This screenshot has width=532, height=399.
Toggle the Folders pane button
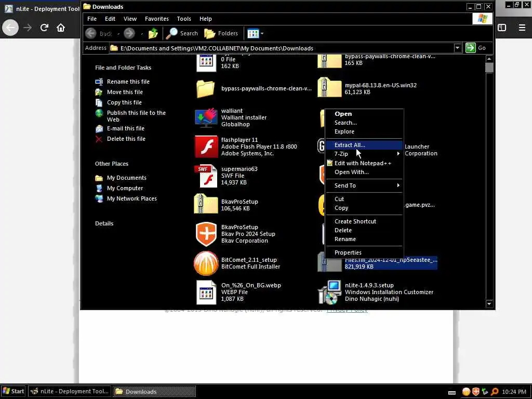pos(221,33)
